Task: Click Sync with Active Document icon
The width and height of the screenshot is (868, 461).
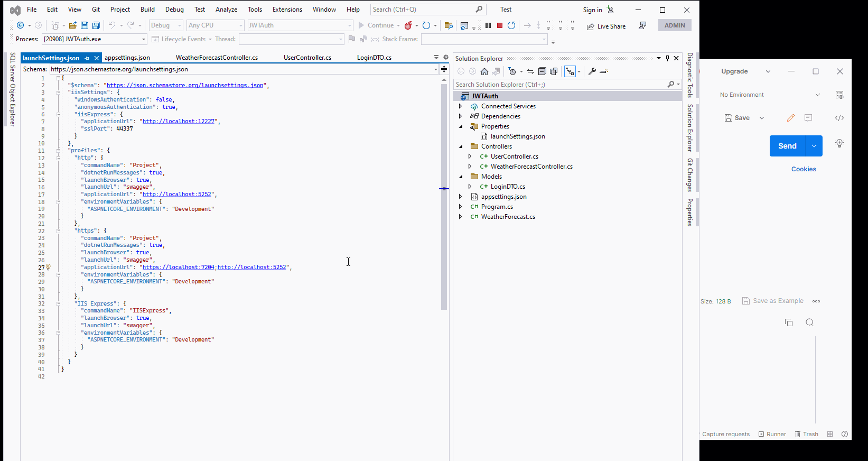Action: [530, 71]
